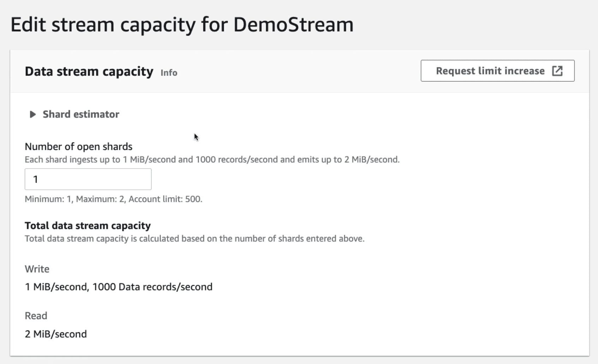The width and height of the screenshot is (598, 364).
Task: Click the Shard estimator label
Action: point(81,114)
